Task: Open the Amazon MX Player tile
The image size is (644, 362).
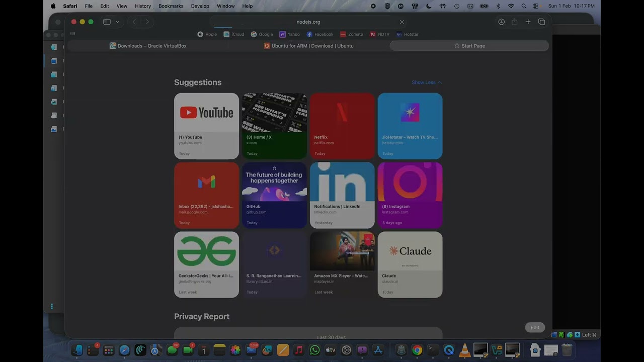Action: click(x=342, y=264)
